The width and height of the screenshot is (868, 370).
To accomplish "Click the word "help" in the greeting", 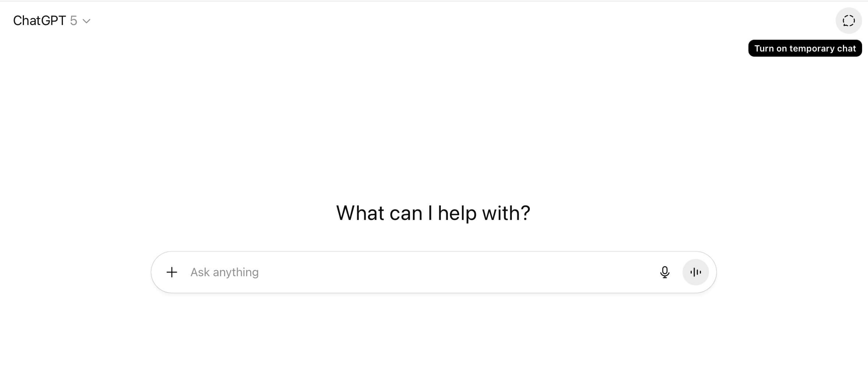I will pos(457,213).
